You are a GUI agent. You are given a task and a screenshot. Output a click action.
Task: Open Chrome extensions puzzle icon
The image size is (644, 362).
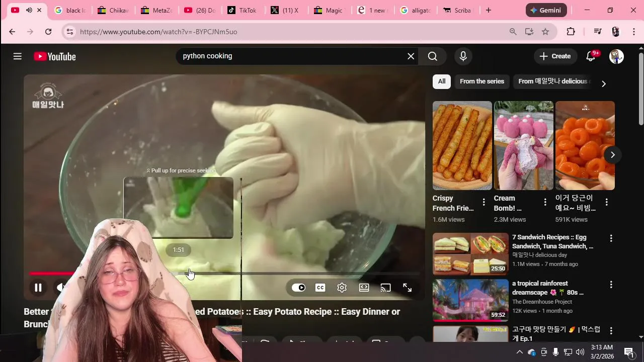click(571, 32)
